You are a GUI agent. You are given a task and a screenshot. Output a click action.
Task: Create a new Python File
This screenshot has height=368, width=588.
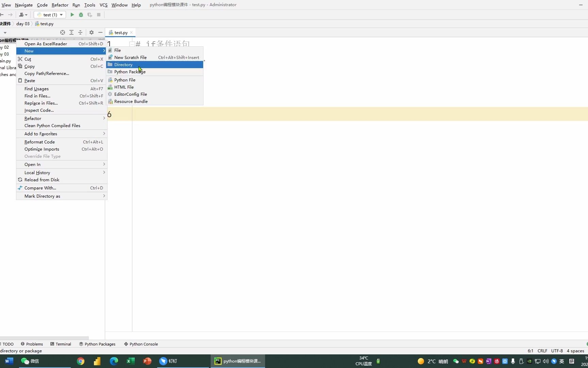(155, 80)
